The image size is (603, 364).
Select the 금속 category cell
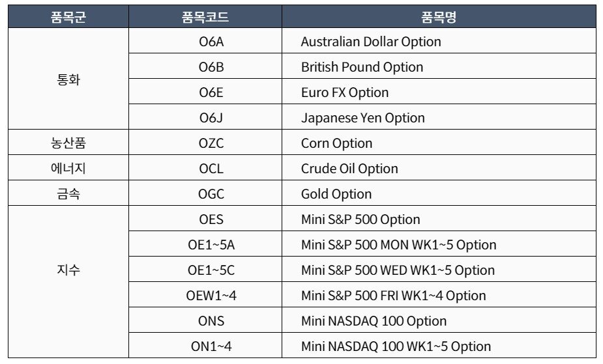[68, 194]
